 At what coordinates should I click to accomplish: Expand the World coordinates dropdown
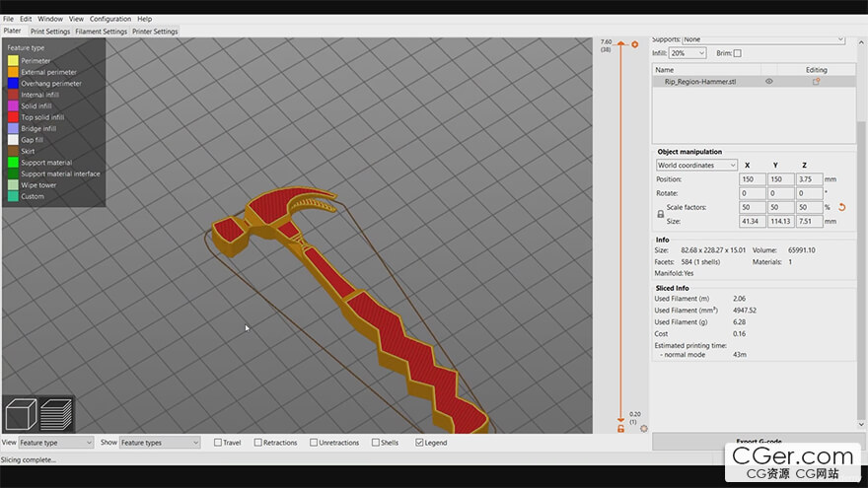696,166
